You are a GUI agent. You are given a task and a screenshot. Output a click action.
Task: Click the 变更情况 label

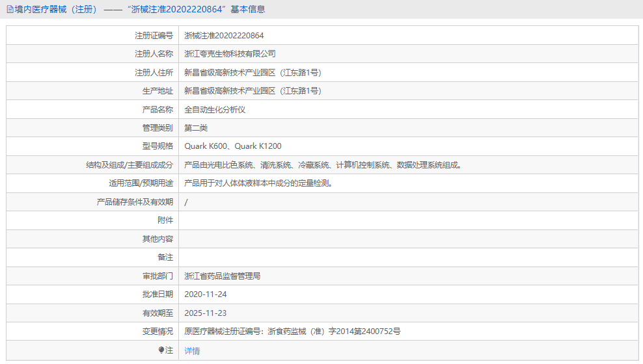tap(157, 331)
